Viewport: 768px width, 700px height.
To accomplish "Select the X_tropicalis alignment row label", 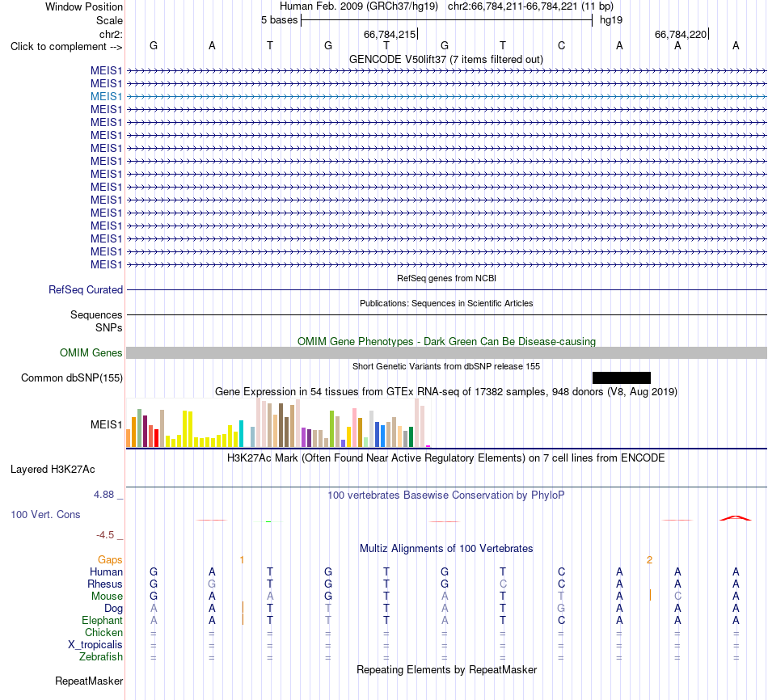I will pyautogui.click(x=95, y=645).
